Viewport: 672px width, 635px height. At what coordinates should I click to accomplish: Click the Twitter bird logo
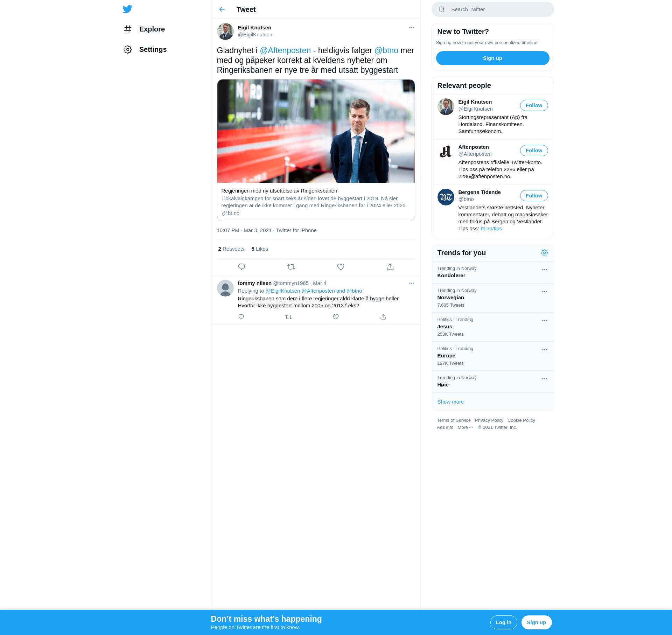[127, 9]
